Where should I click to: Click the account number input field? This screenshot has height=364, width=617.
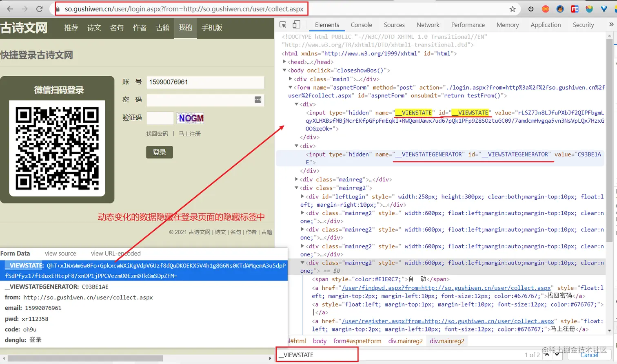click(x=205, y=82)
